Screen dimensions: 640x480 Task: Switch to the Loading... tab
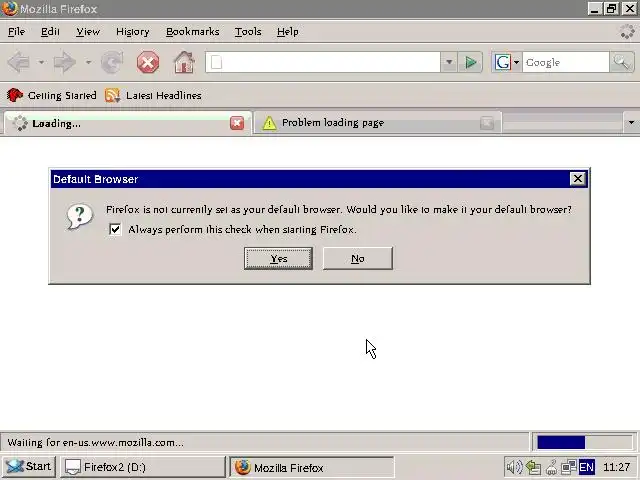127,123
